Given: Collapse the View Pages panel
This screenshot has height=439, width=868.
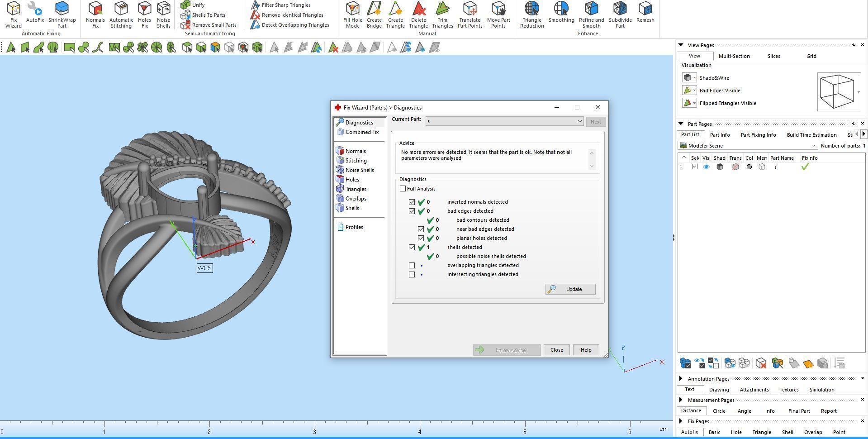Looking at the screenshot, I should (x=681, y=45).
